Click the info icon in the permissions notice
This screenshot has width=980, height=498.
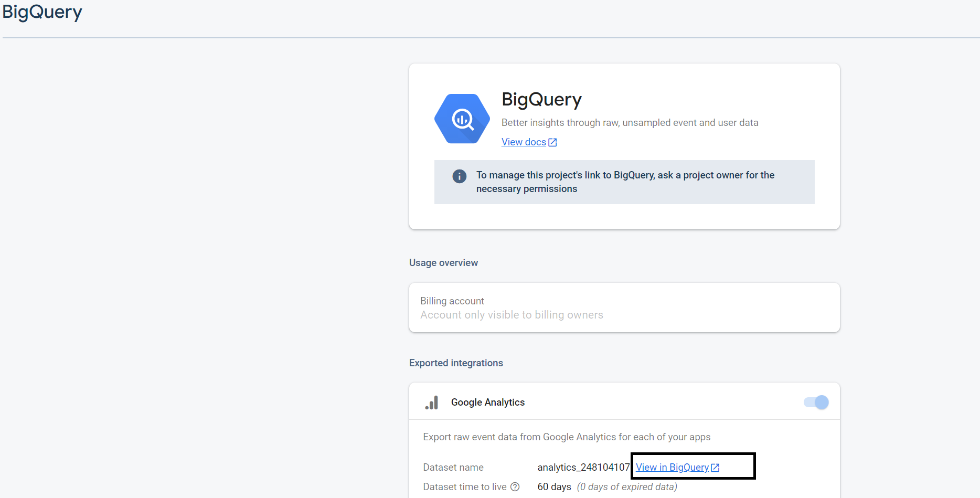459,176
